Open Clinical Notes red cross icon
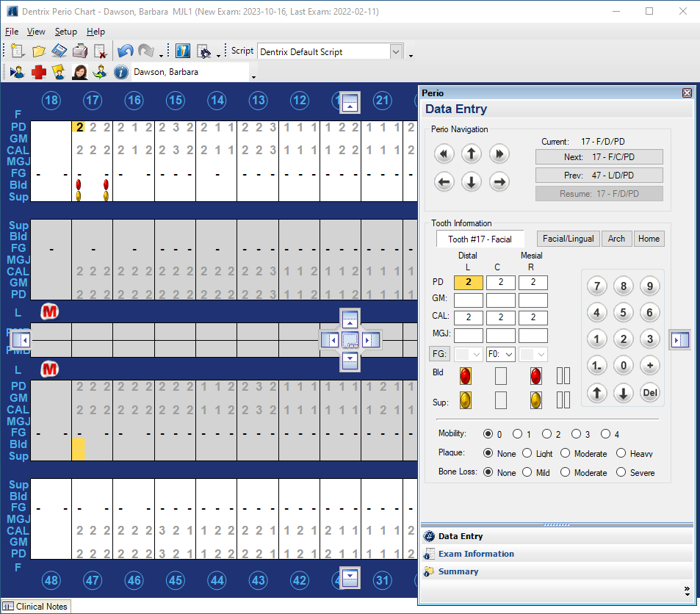 tap(38, 72)
